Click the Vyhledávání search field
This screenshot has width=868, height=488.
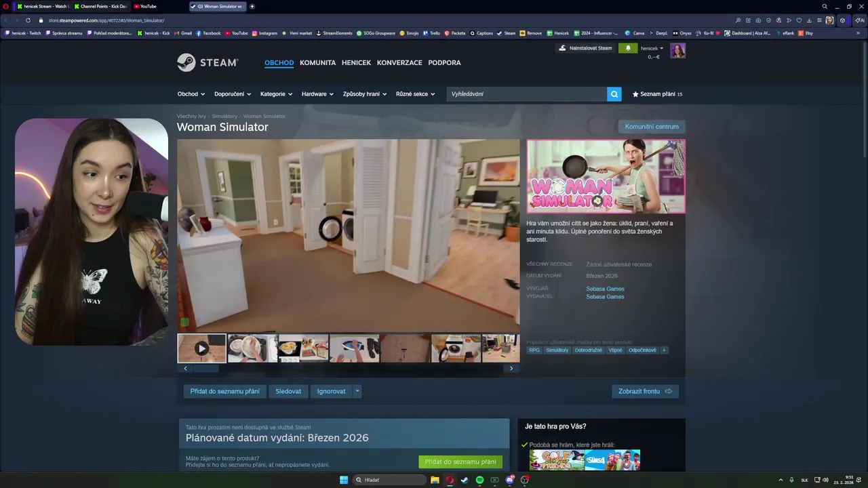(x=527, y=94)
